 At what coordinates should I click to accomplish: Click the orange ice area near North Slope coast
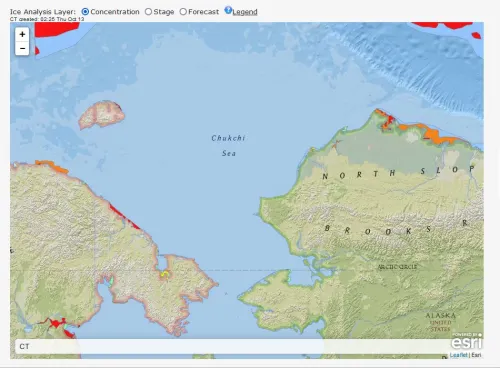pyautogui.click(x=440, y=137)
